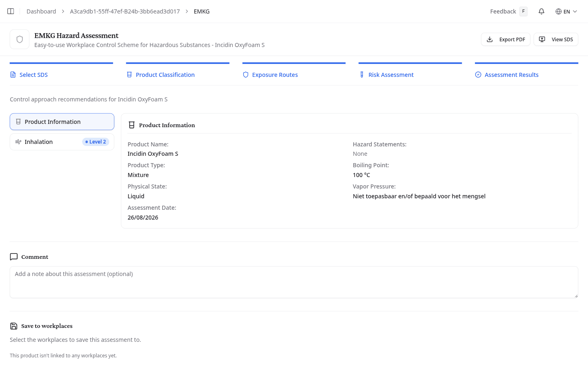This screenshot has height=368, width=588.
Task: Click the beaker icon beside Product Classification
Action: coord(129,75)
